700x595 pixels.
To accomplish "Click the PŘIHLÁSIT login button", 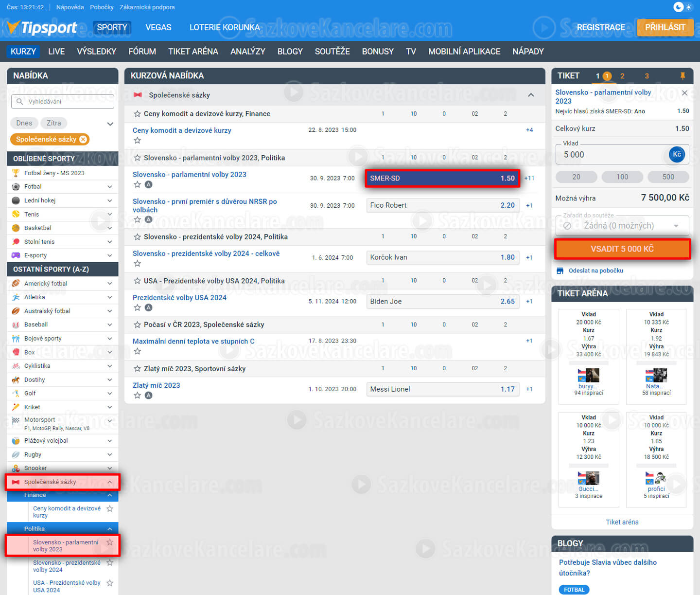I will click(665, 27).
